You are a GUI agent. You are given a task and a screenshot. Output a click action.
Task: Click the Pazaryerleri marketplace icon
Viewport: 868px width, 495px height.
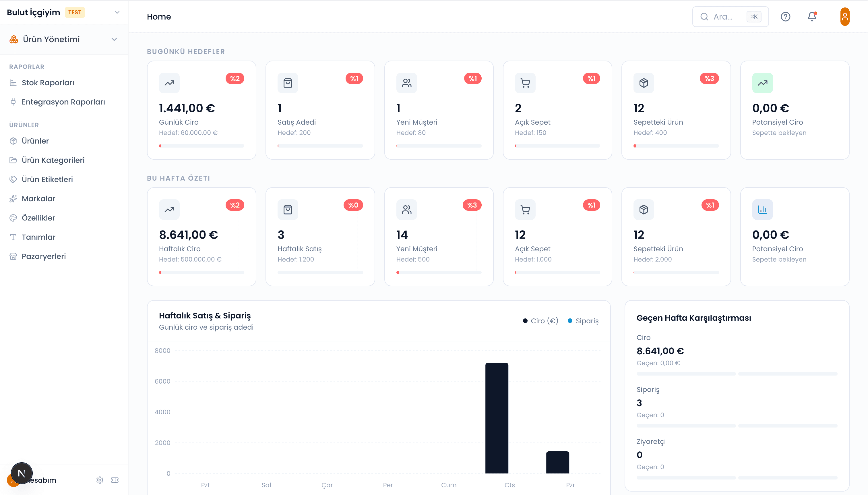tap(13, 256)
